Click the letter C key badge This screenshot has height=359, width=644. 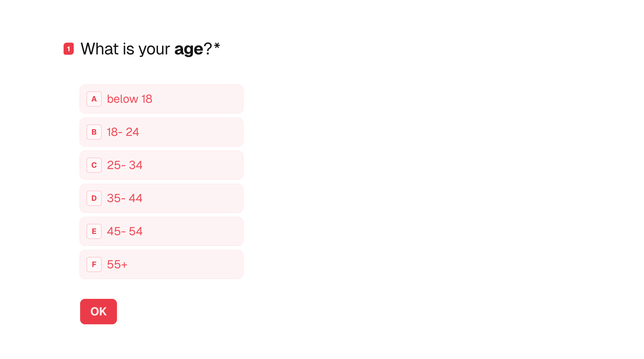pos(94,165)
